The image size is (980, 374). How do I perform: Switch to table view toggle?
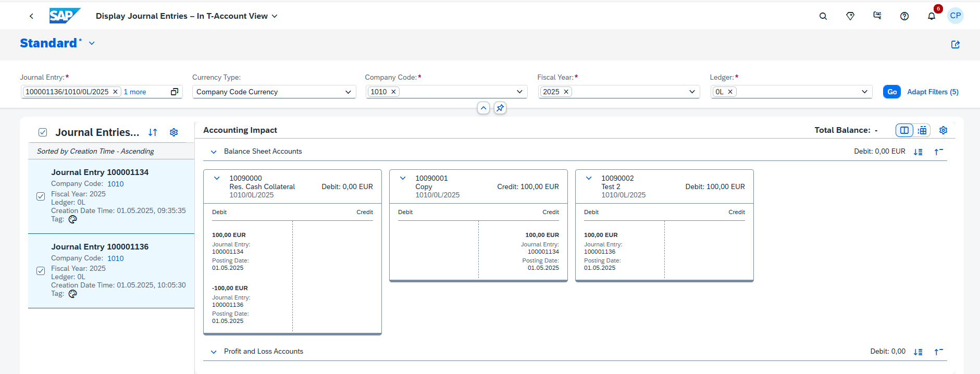coord(922,130)
